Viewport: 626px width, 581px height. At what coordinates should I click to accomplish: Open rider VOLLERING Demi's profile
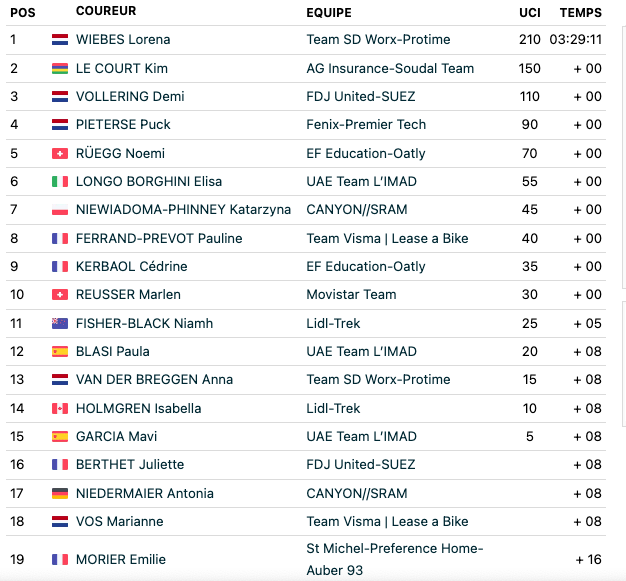point(130,97)
